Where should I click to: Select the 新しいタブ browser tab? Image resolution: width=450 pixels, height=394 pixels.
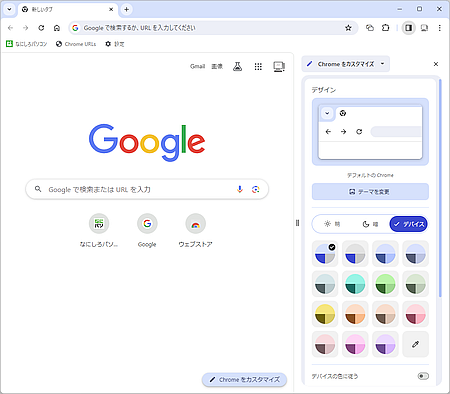(68, 9)
